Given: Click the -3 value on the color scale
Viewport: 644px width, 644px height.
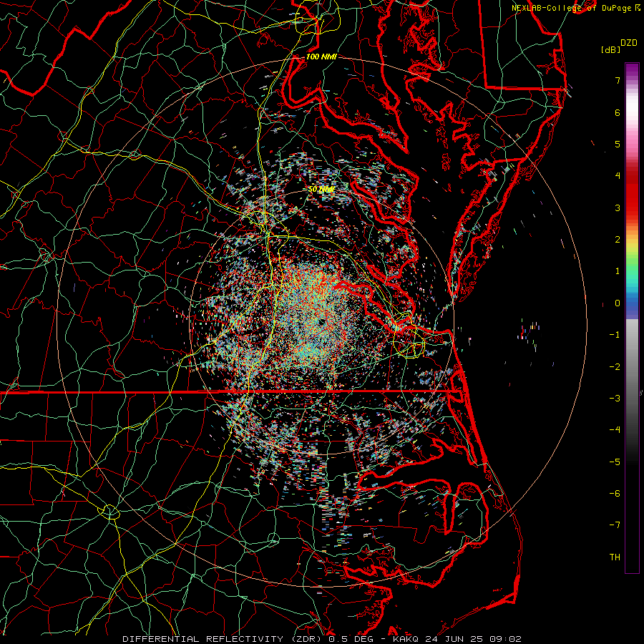Looking at the screenshot, I should coord(615,399).
